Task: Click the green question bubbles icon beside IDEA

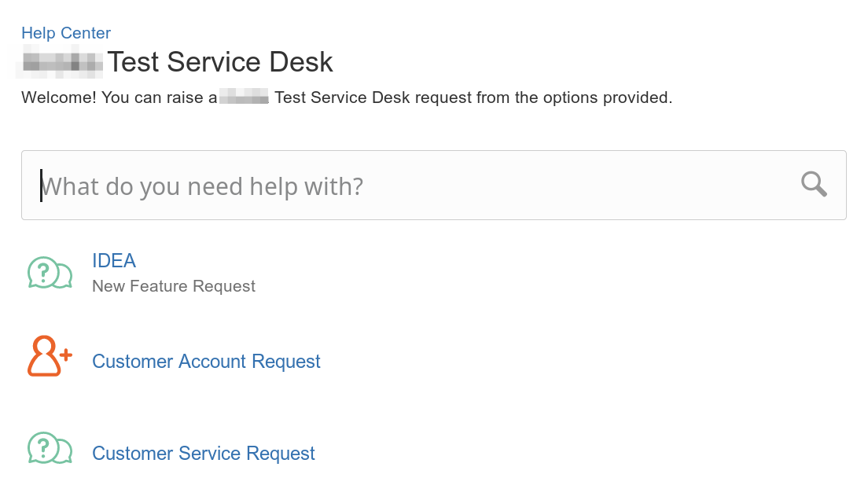Action: 50,273
